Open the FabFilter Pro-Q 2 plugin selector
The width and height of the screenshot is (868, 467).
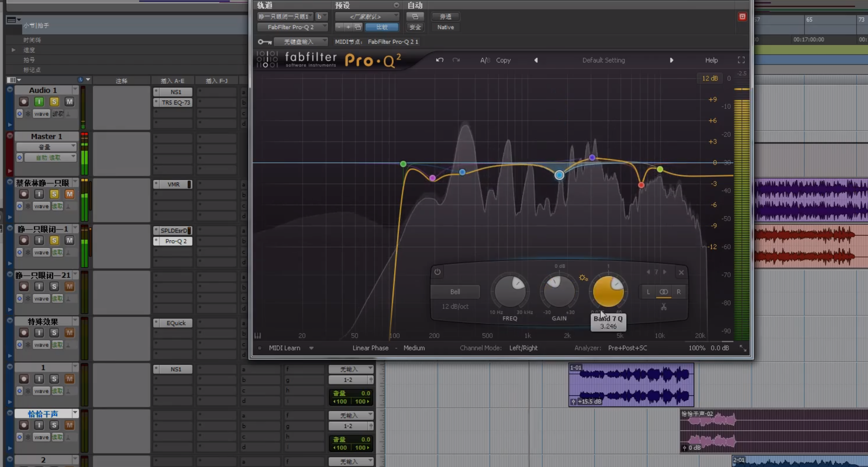(292, 27)
